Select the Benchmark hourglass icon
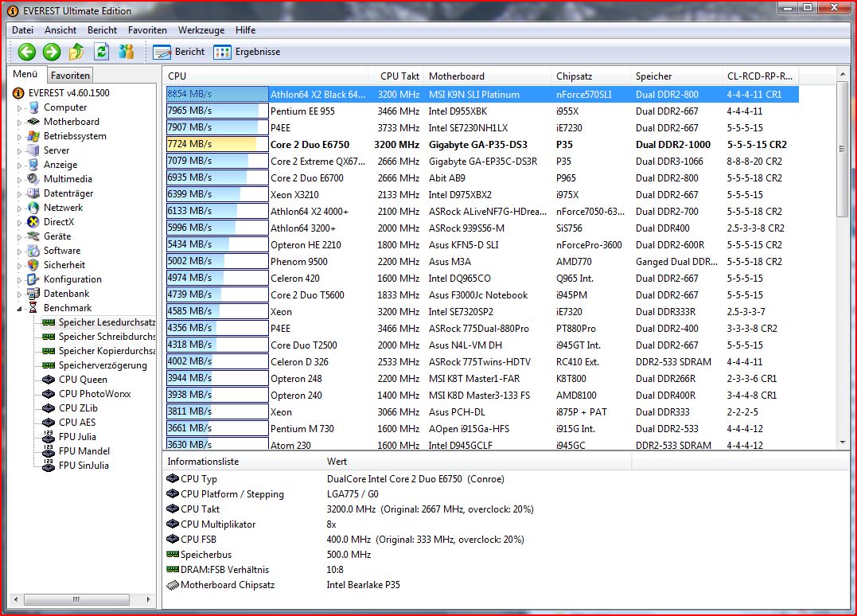Screen dimensions: 857x616 coord(33,308)
